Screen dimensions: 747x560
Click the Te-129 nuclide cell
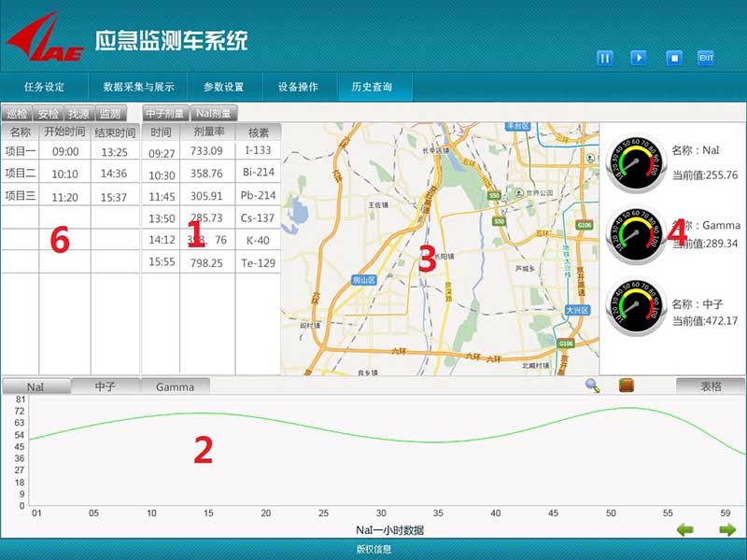tap(259, 263)
